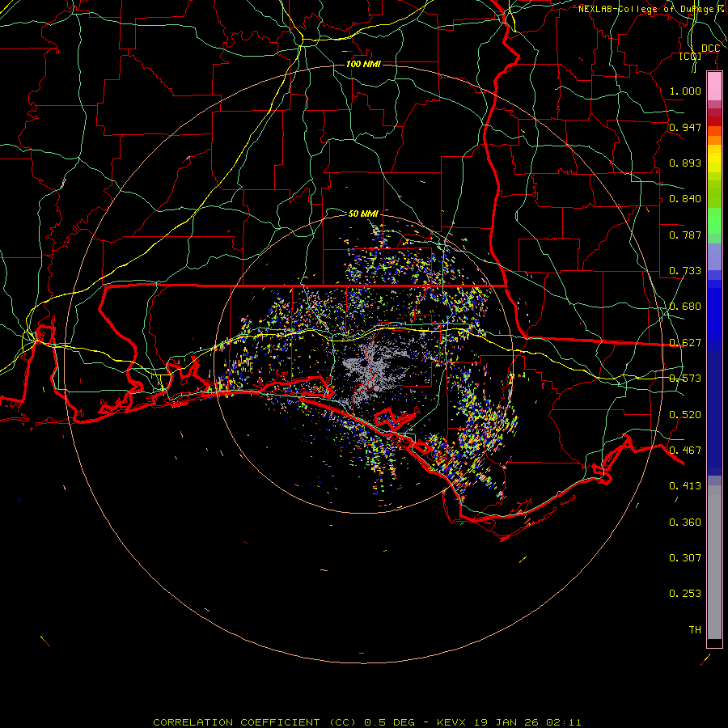Viewport: 728px width, 728px height.
Task: Click the 0.840 legend value
Action: [685, 199]
